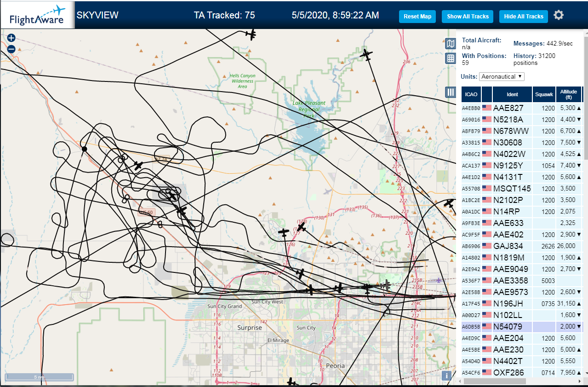Click the TA Tracked: 75 counter

(224, 15)
